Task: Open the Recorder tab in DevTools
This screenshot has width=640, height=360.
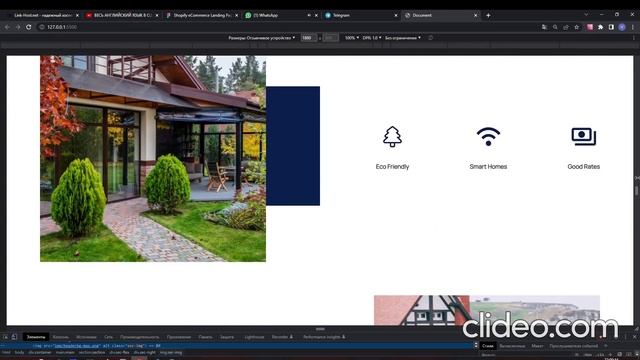Action: 282,337
